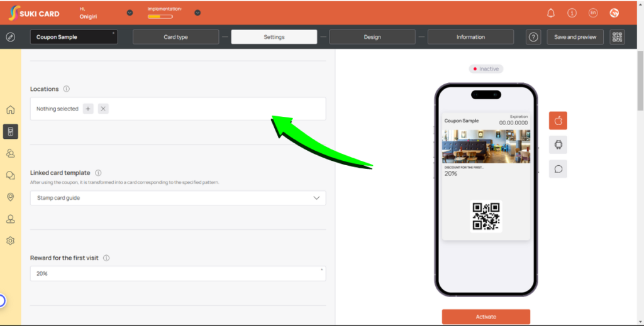Open the chat bubble preview icon
The height and width of the screenshot is (326, 644).
(x=558, y=169)
